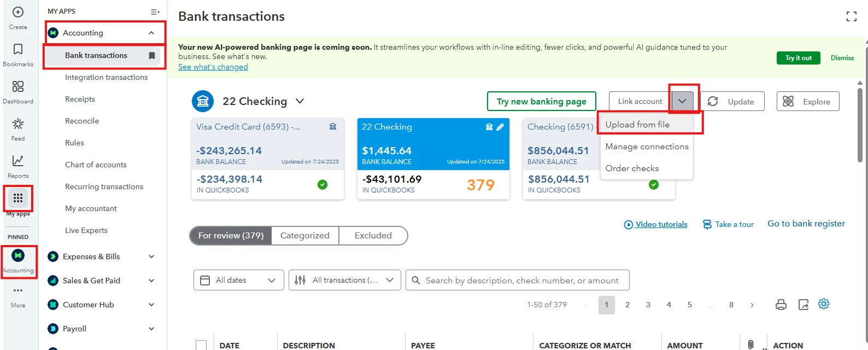Click the pinned Accounting app icon

click(x=18, y=255)
